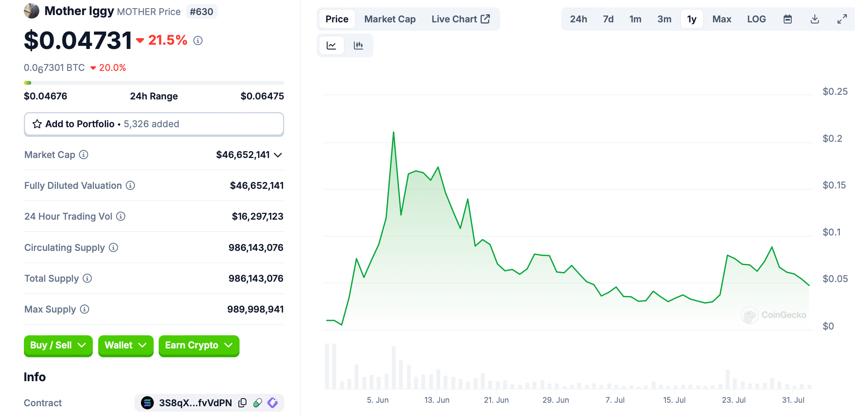Viewport: 868px width, 417px height.
Task: Click the 24h range progress bar
Action: pos(154,82)
